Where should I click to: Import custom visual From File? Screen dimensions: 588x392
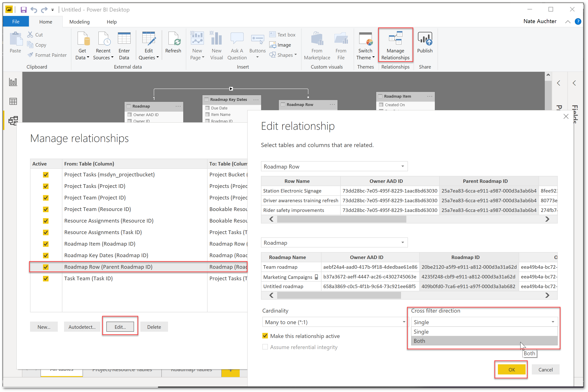(x=341, y=46)
